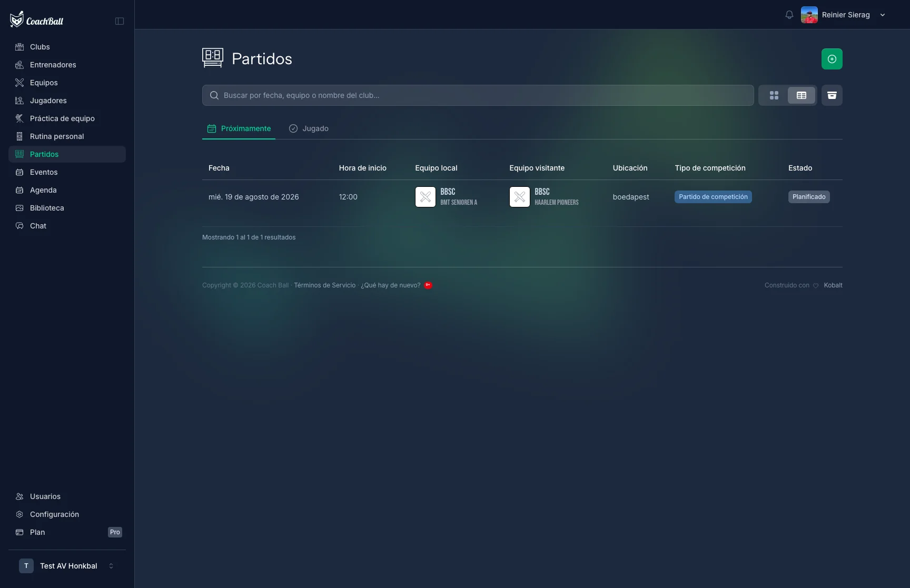Switch to table list view
Screen dimensions: 910x588
[x=801, y=95]
